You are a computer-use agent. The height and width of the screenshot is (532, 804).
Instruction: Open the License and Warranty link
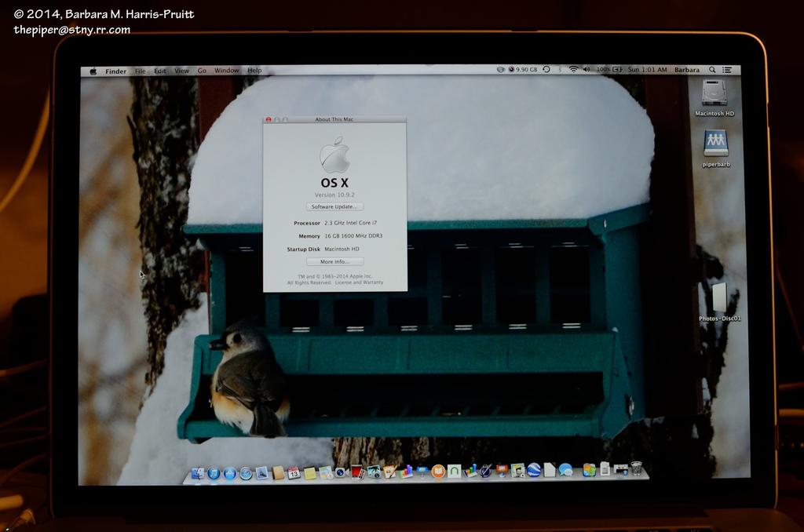[361, 282]
